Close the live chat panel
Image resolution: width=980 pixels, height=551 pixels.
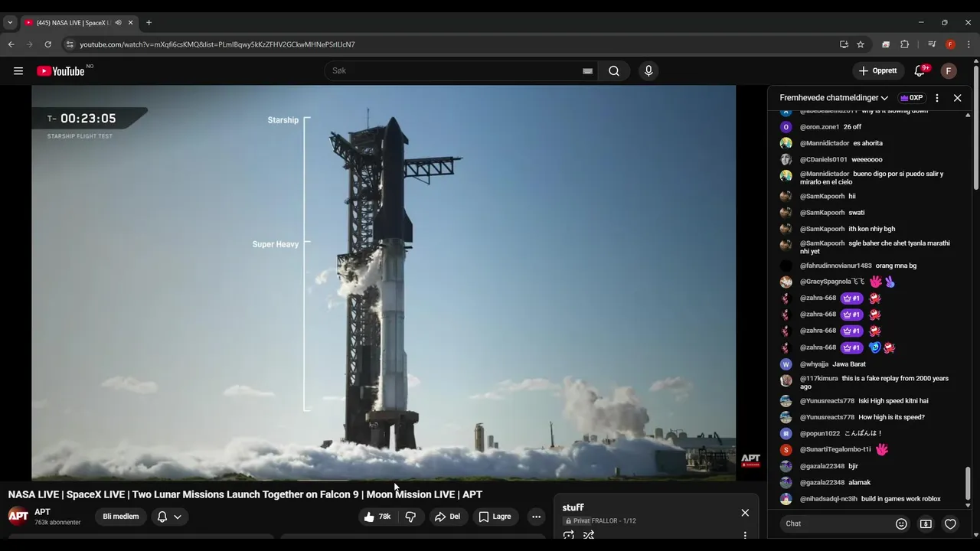[957, 98]
